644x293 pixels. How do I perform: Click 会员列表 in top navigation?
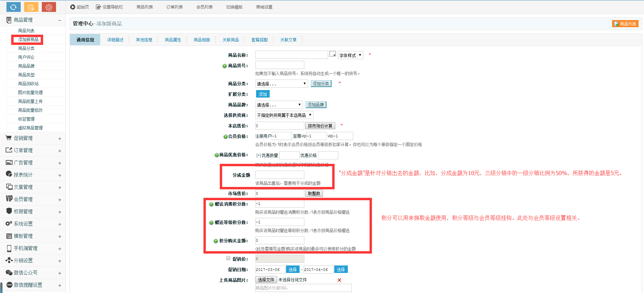[204, 7]
